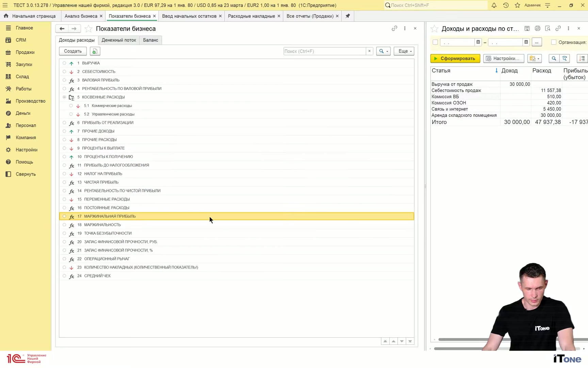Select radio marker of ВЫРУЧКА row
The height and width of the screenshot is (368, 588).
(64, 63)
